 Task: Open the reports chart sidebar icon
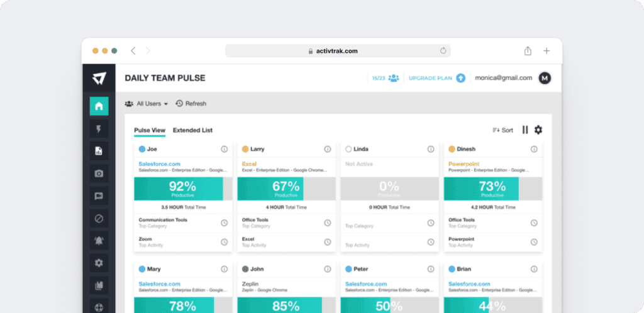click(99, 151)
